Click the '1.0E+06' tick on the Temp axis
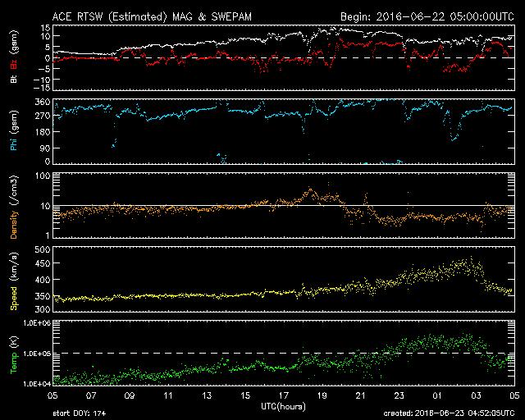The image size is (525, 420). [x=37, y=323]
